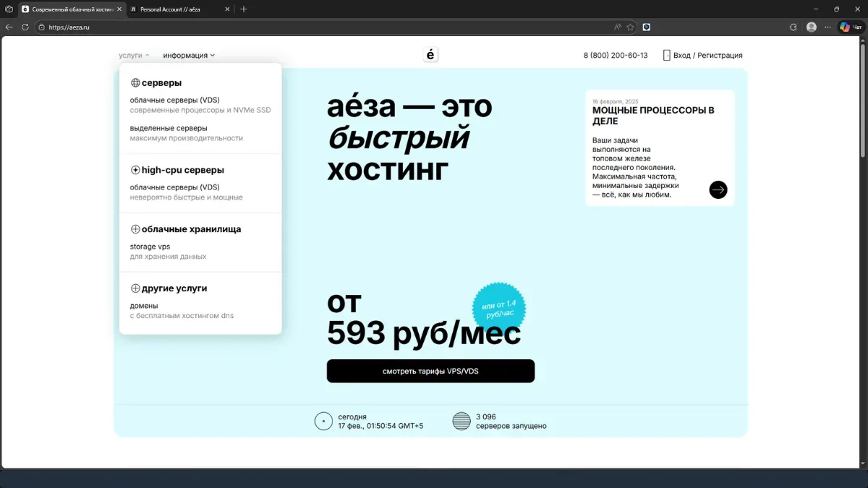Click the plus icon beside облачные хранилища
868x488 pixels.
click(135, 228)
